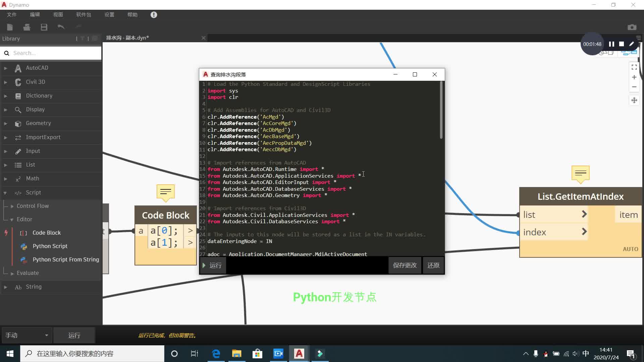Open the 帮助 menu
Screen dimensions: 644x362
(132, 15)
